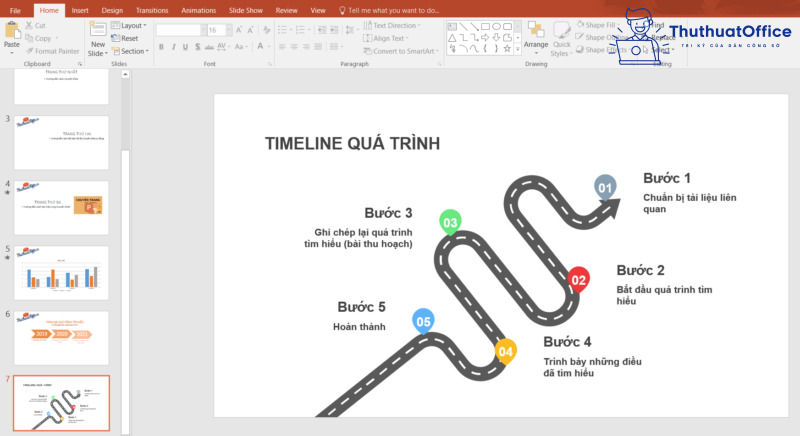Reset the slide layout

(125, 38)
